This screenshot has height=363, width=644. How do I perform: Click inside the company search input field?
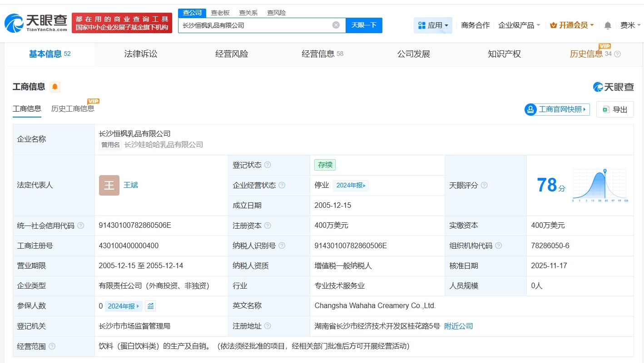coord(254,25)
